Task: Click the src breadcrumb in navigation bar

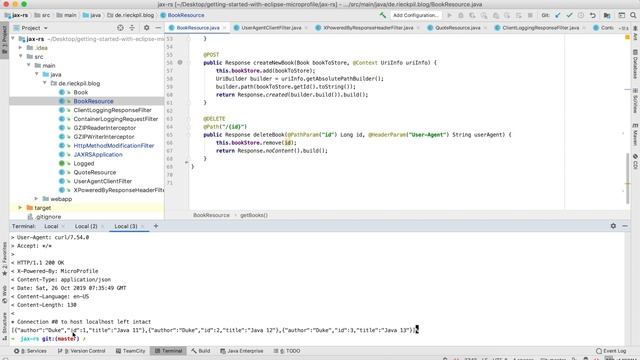Action: [42, 15]
